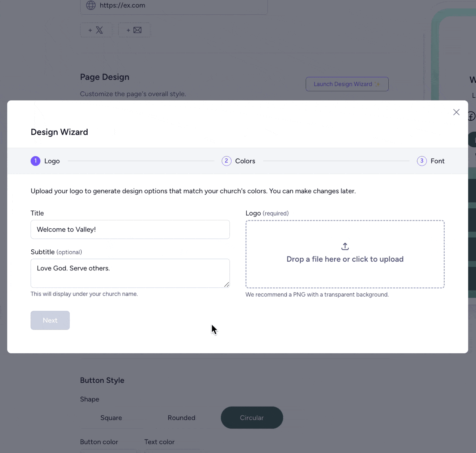Click into the Subtitle text area
The image size is (476, 453).
click(130, 273)
